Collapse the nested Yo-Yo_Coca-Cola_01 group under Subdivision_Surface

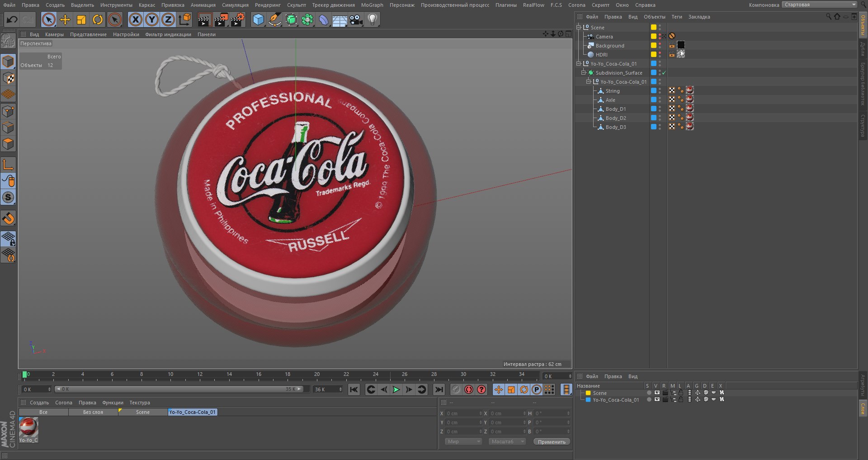point(588,81)
